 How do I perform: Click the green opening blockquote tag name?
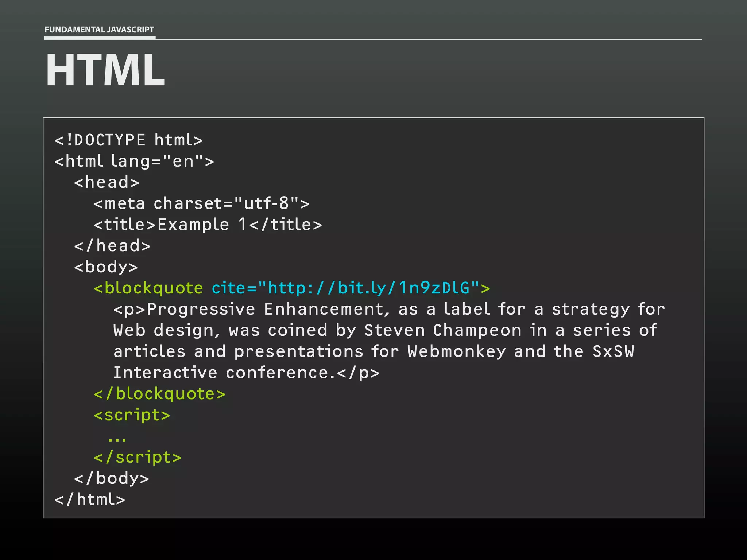(148, 288)
